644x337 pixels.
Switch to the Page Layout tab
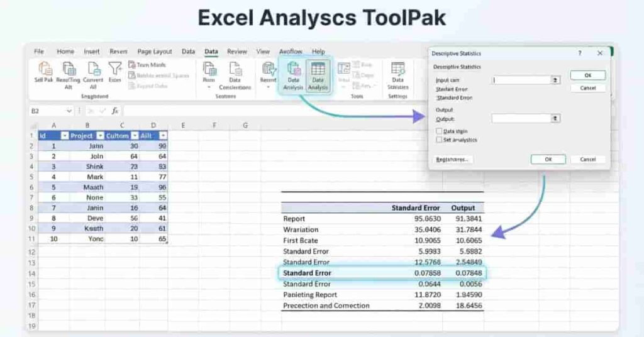tap(155, 52)
